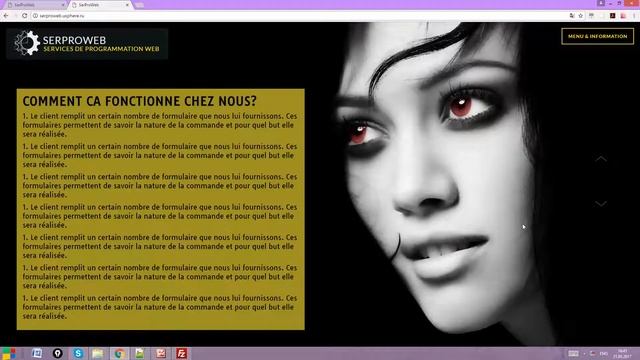The image size is (640, 360).
Task: Click the SerProWeb gear logo
Action: tap(27, 43)
